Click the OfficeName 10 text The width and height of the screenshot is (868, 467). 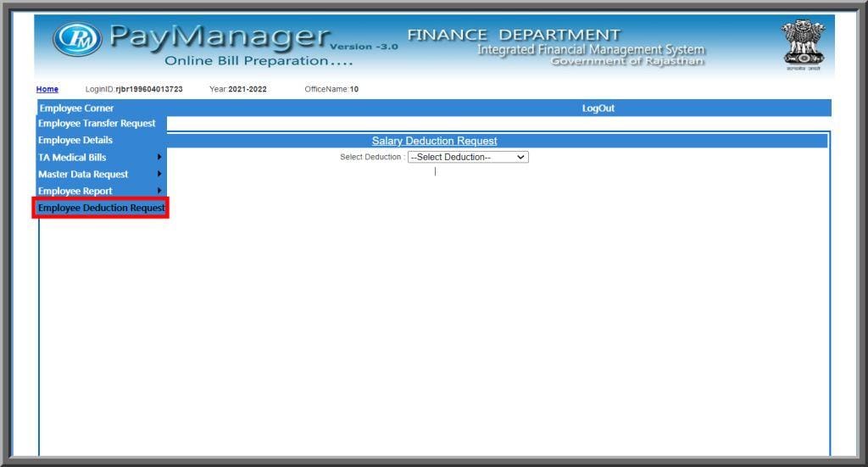coord(331,89)
